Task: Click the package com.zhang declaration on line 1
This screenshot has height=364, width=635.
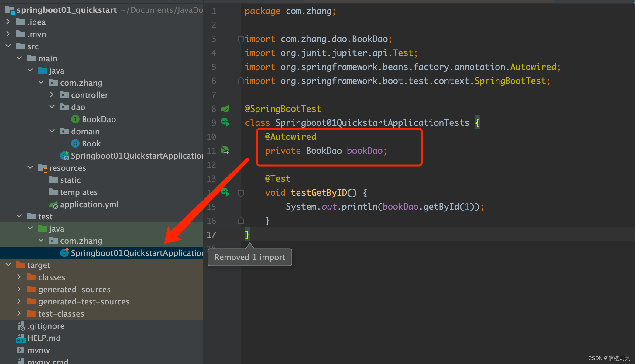Action: [290, 11]
